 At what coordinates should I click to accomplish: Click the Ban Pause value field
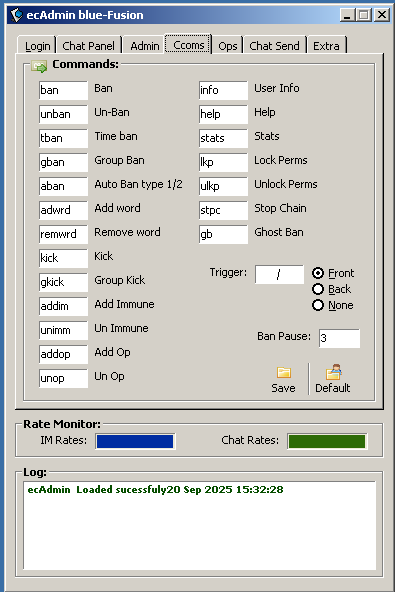point(339,338)
